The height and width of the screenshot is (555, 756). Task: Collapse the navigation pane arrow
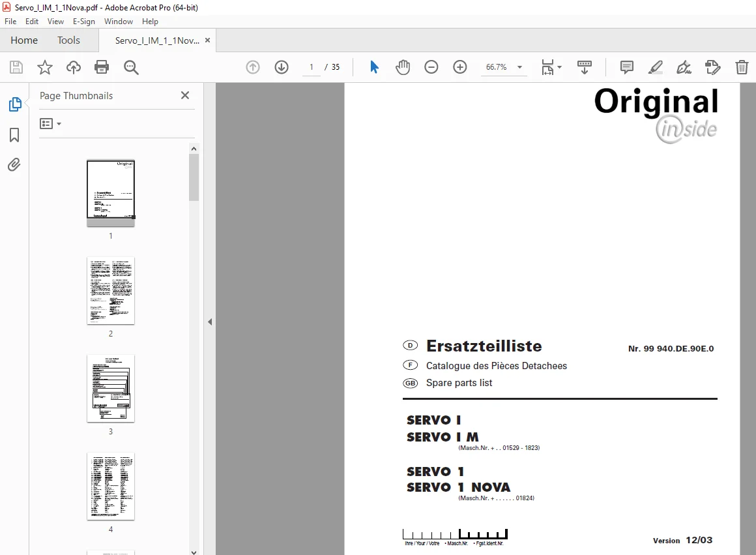(210, 322)
